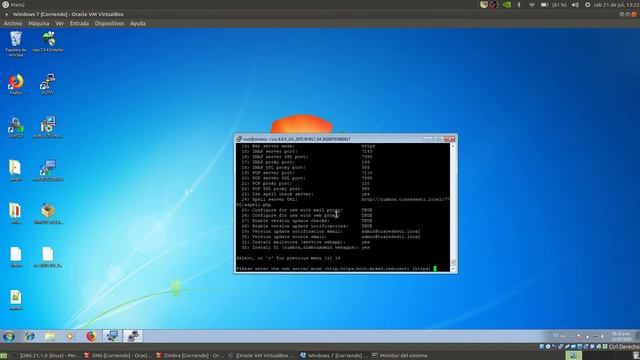The image size is (640, 360).
Task: Launch Windows Media Player from taskbar
Action: [70, 336]
